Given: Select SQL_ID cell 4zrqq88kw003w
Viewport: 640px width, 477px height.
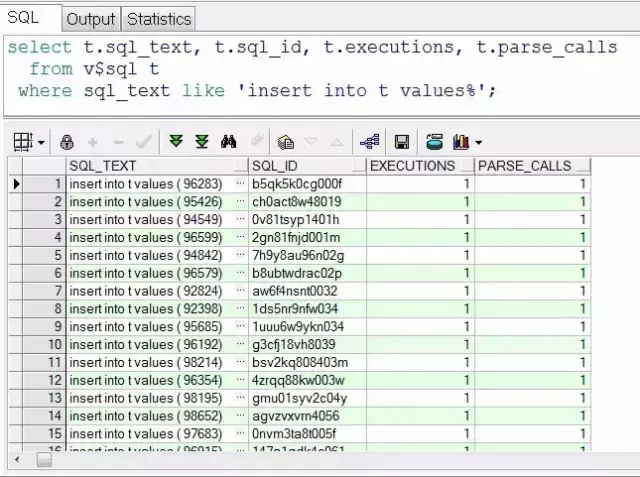Looking at the screenshot, I should click(x=307, y=380).
